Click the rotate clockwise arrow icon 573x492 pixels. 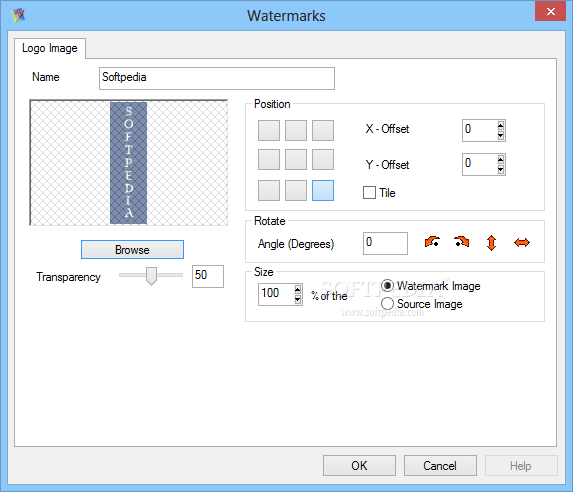coord(462,242)
